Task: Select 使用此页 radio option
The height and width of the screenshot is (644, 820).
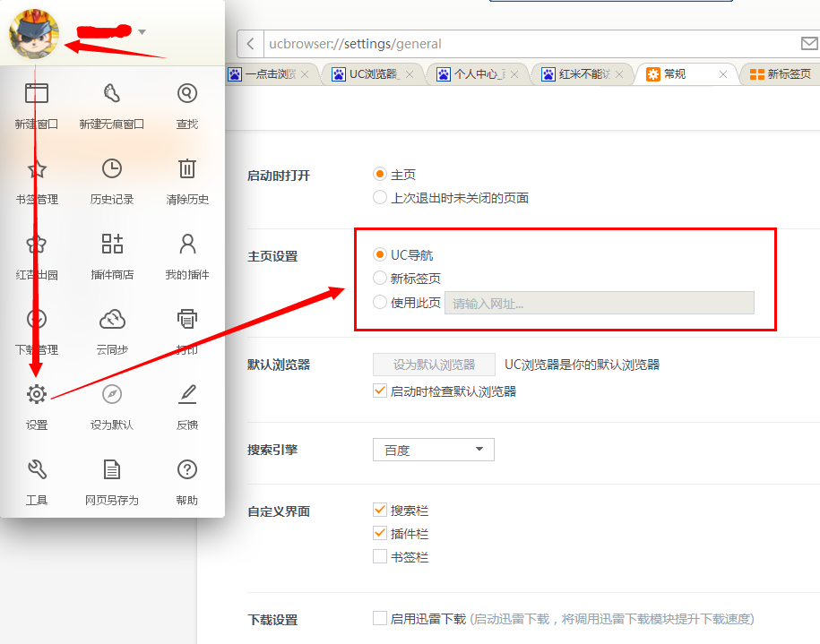Action: tap(380, 302)
